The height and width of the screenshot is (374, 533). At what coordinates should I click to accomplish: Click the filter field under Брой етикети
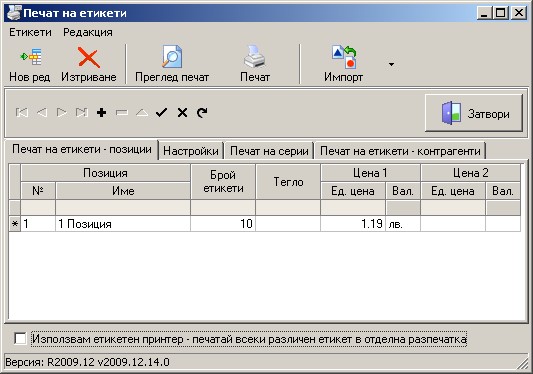(223, 207)
